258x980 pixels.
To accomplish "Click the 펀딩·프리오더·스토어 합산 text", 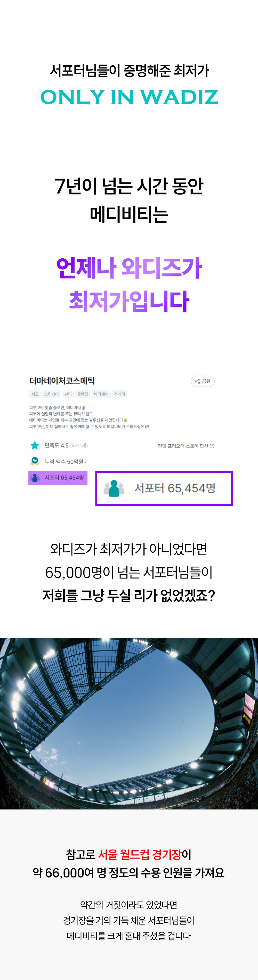I will 183,446.
